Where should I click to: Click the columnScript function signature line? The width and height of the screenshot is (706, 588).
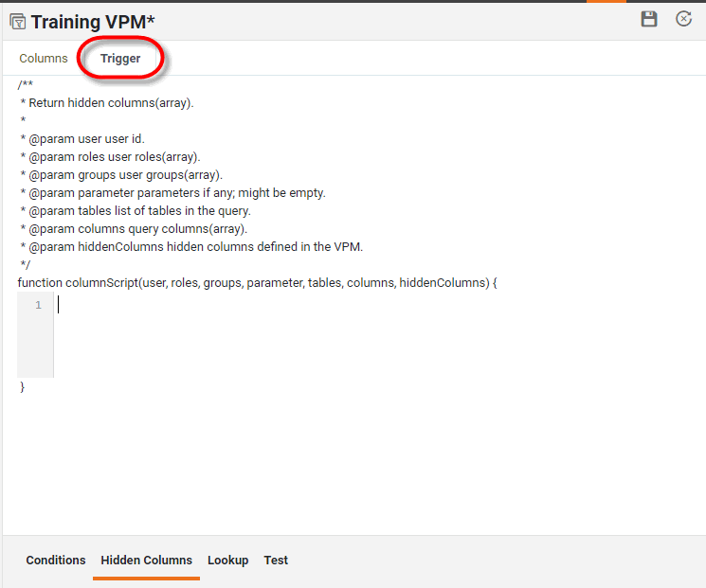[257, 283]
